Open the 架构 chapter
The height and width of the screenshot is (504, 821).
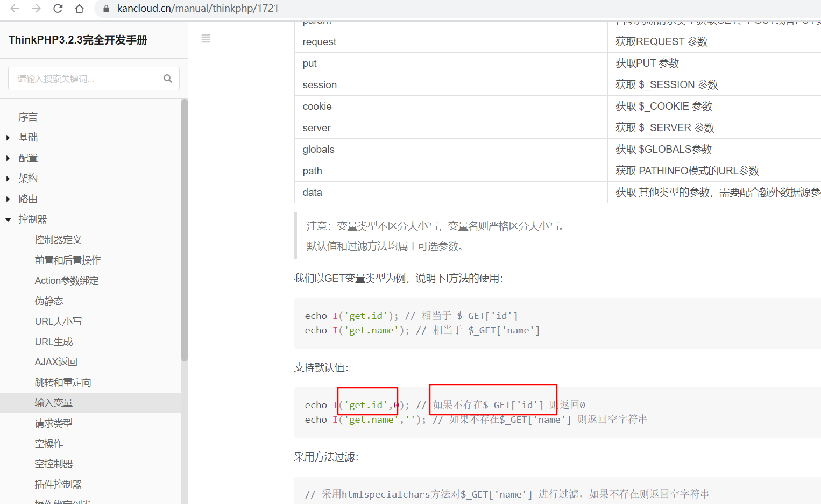click(28, 179)
